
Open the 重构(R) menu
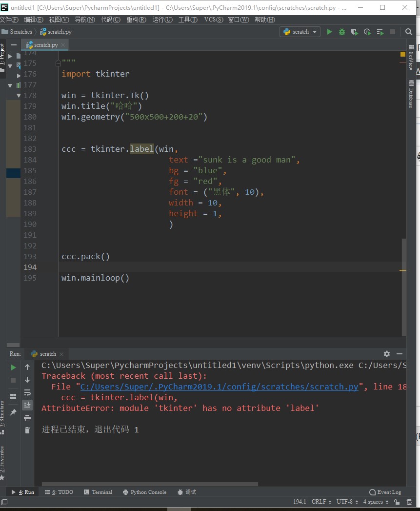tap(136, 20)
